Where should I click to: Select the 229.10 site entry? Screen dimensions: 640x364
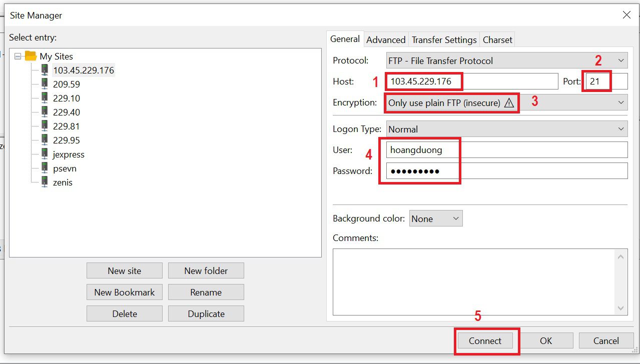point(67,98)
